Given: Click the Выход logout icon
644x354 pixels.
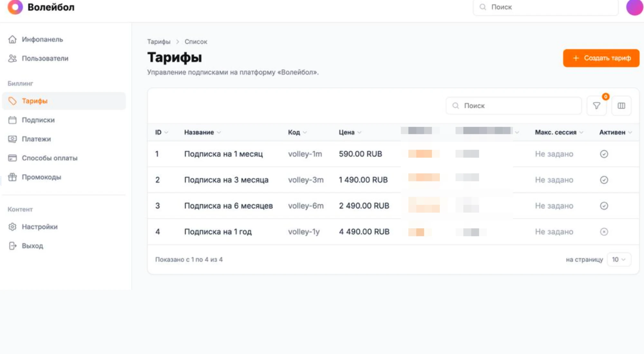Looking at the screenshot, I should 12,245.
